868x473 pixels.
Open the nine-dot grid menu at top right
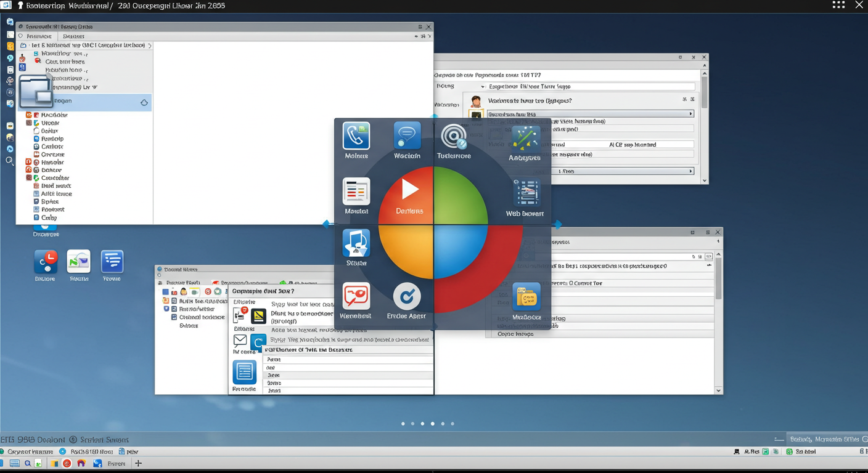tap(838, 5)
